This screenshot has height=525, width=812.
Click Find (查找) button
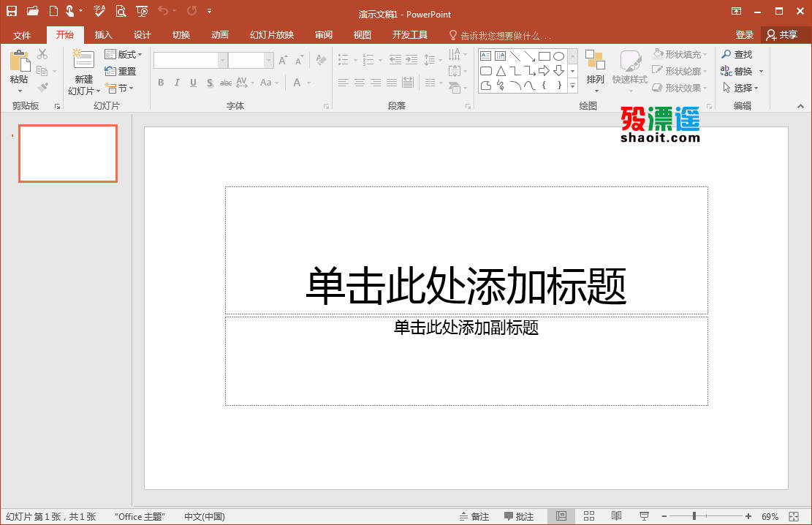(737, 54)
